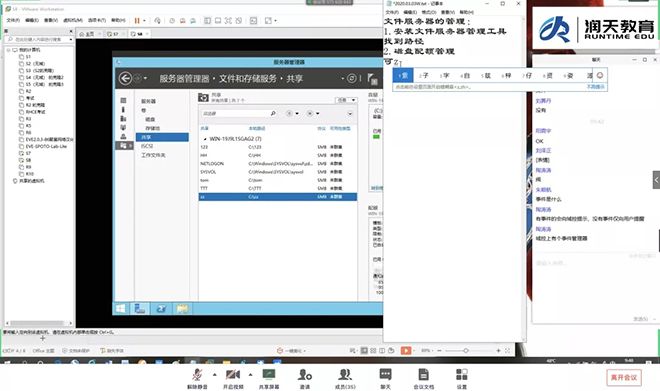
Task: Select the SYSVOL share row
Action: (x=278, y=172)
